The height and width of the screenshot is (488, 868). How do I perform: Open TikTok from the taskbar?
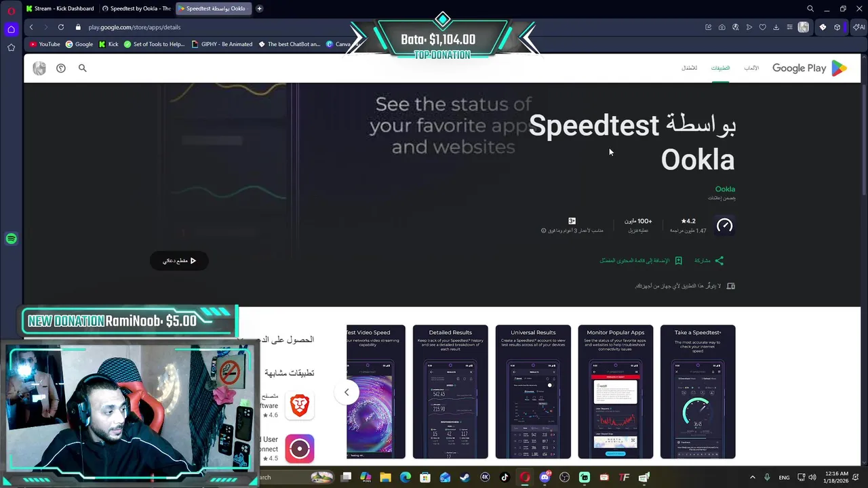[x=505, y=477]
